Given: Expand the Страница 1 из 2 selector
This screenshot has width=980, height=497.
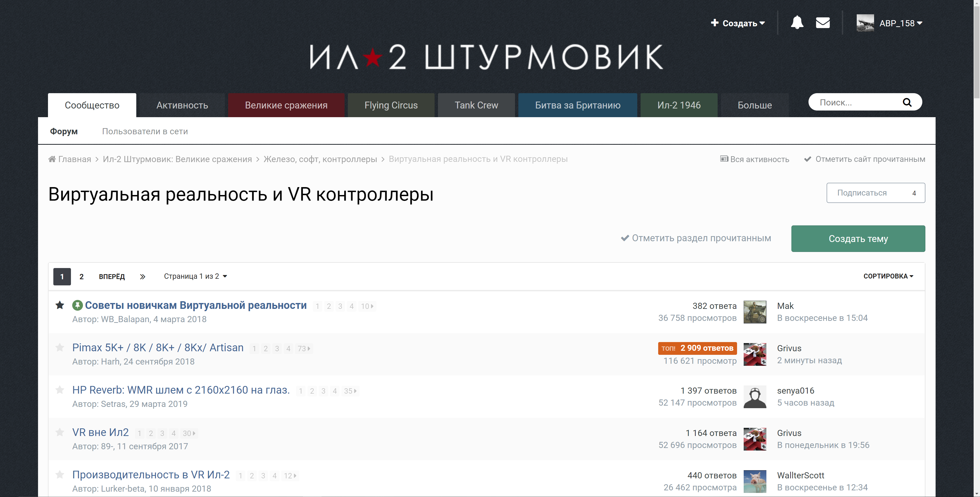Looking at the screenshot, I should [195, 276].
